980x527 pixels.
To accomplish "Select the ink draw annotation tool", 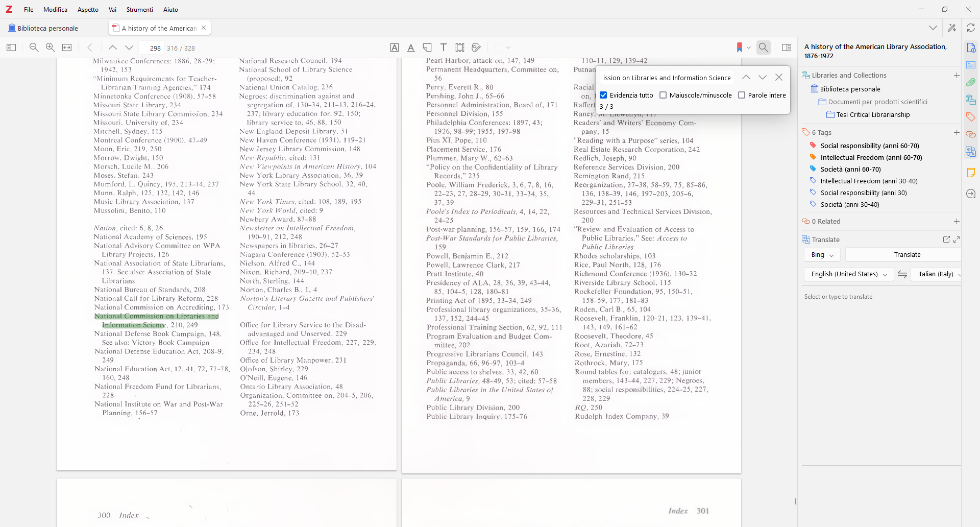I will coord(476,47).
